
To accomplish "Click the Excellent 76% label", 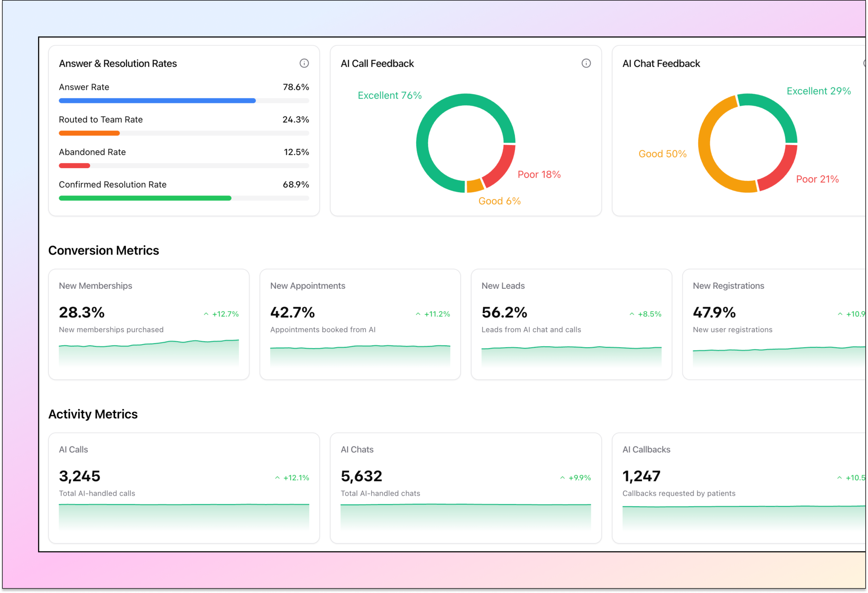I will 389,96.
